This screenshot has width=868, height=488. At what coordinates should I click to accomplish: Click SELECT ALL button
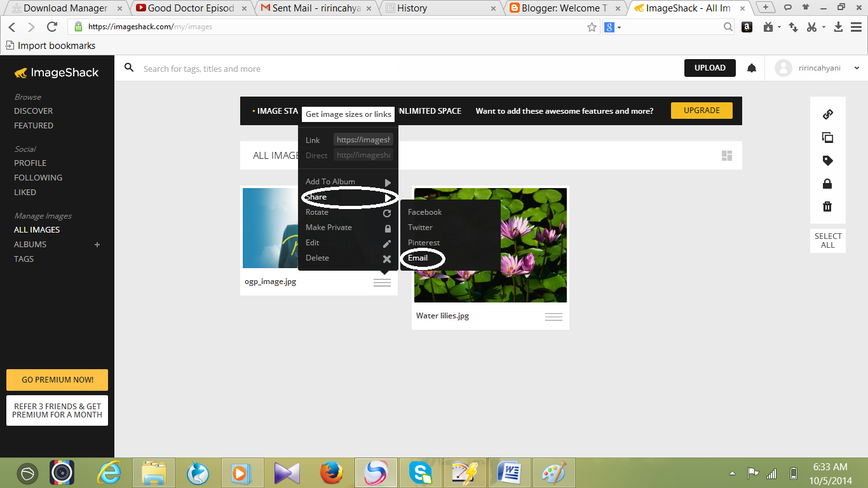click(828, 240)
